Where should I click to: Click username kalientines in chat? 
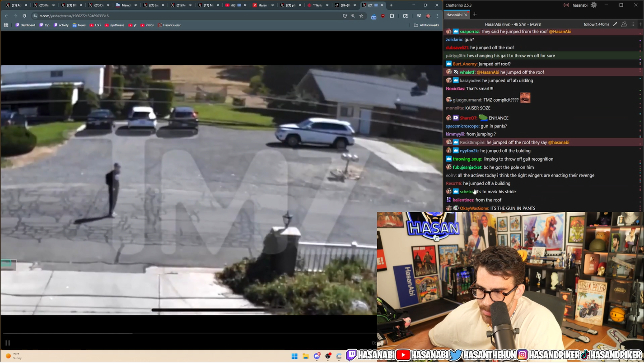pos(463,200)
